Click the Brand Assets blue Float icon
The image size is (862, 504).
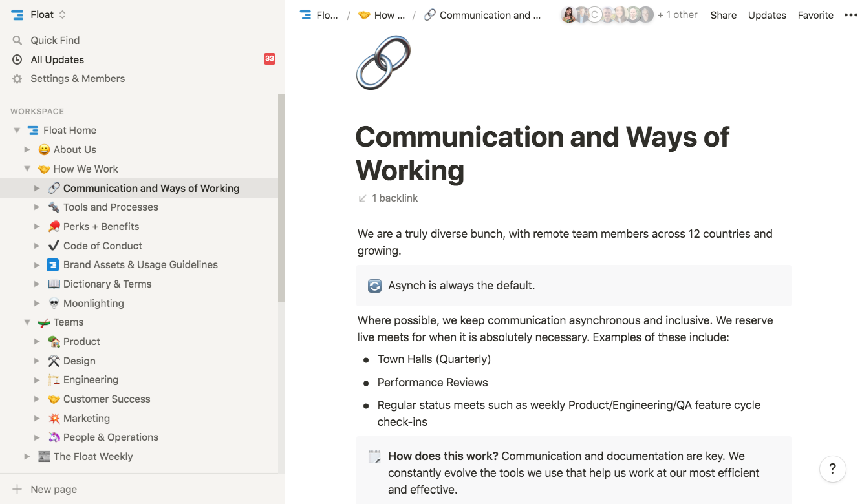[54, 265]
